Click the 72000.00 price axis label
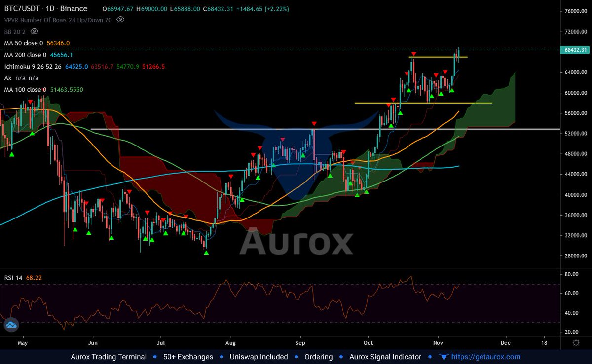 tap(577, 32)
